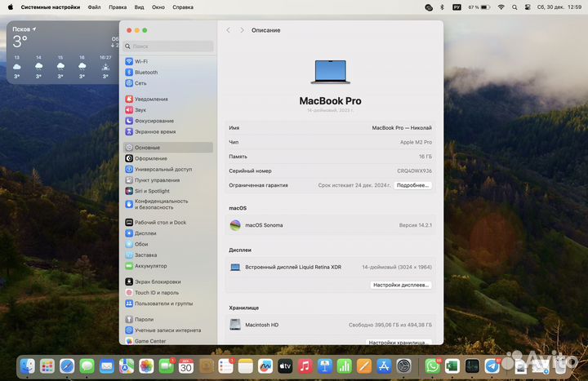Open the Правка menu
This screenshot has height=381, width=588.
tap(118, 7)
